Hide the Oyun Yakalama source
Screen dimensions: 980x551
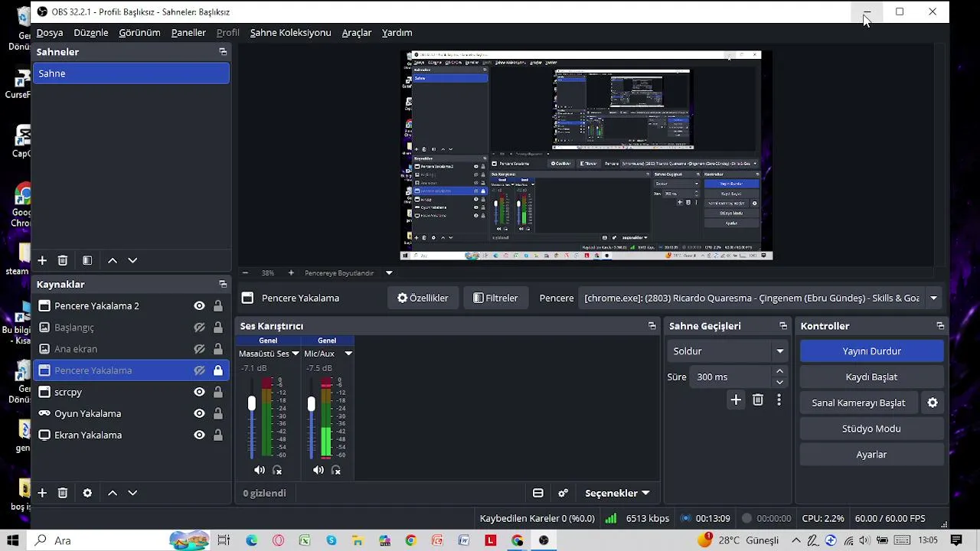point(199,413)
